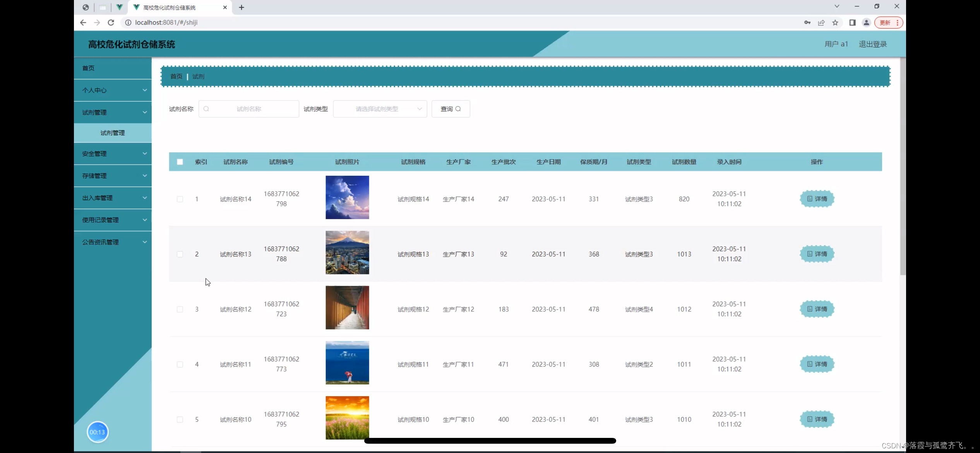Viewport: 980px width, 453px height.
Task: Click the vertical page scrollbar
Action: coord(903,166)
